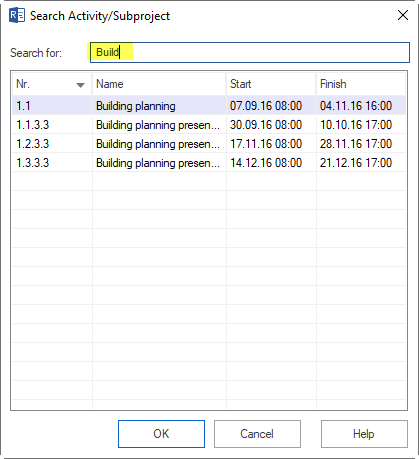Click the start date 30.09.16 08:00
Screen dimensions: 419x459
(266, 125)
